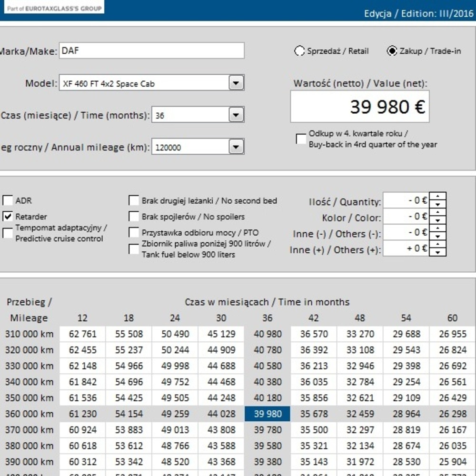Expand the Time (months) dropdown
This screenshot has height=476, width=476.
click(x=236, y=115)
